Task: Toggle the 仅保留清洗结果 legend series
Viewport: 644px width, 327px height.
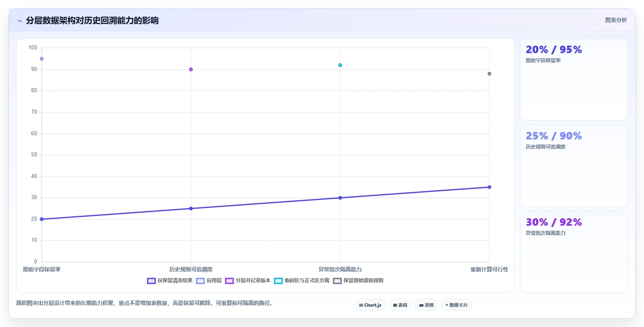Action: (170, 281)
